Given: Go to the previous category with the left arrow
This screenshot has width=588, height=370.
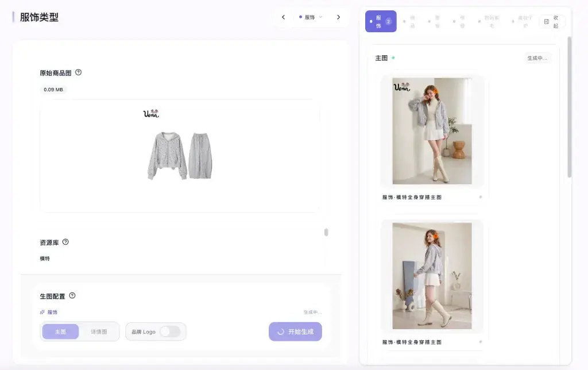Looking at the screenshot, I should click(x=284, y=17).
